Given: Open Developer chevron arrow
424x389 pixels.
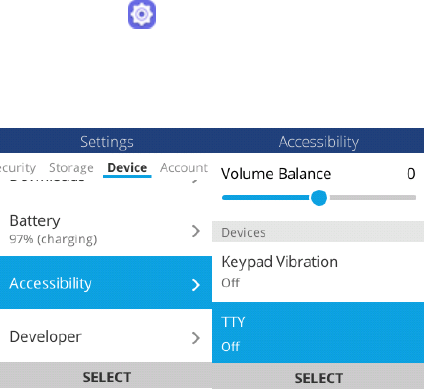Looking at the screenshot, I should click(196, 338).
